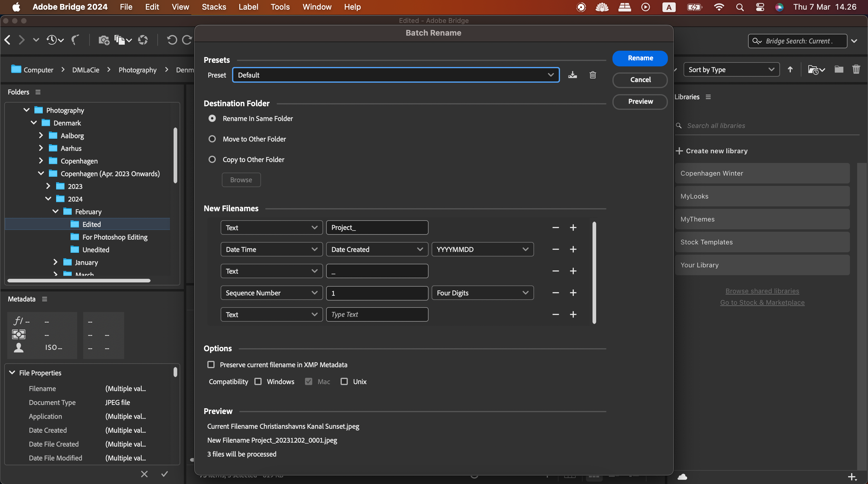The image size is (868, 484).
Task: Enable Windows compatibility checkbox
Action: (x=258, y=381)
